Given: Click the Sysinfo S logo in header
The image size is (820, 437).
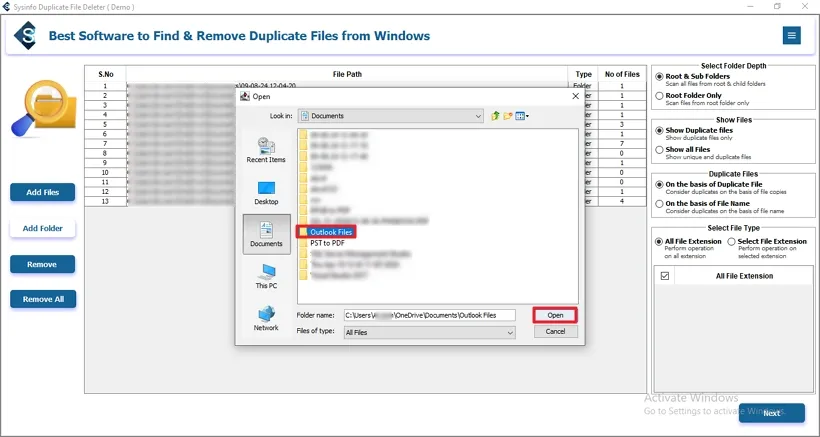Looking at the screenshot, I should tap(25, 36).
